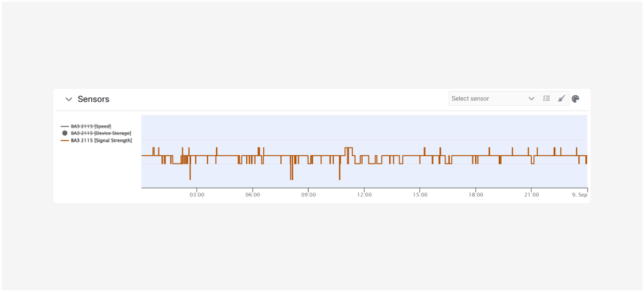Click the 18:00 time axis label

tap(476, 195)
